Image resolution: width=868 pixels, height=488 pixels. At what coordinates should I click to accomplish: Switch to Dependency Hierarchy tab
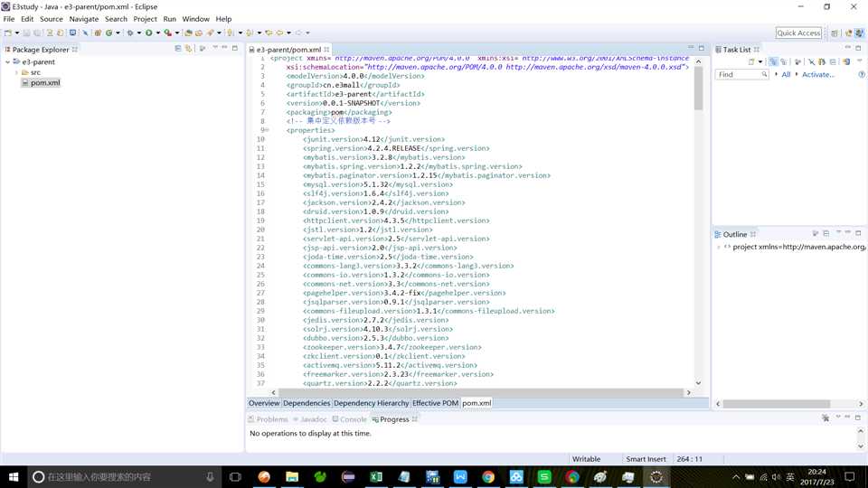pyautogui.click(x=371, y=403)
